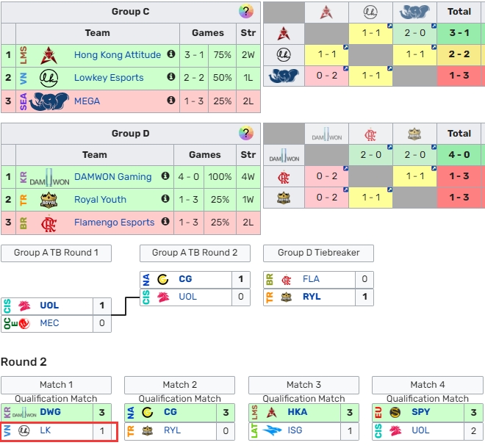485x448 pixels.
Task: Expand Group A TB Round 1 details
Action: click(56, 253)
